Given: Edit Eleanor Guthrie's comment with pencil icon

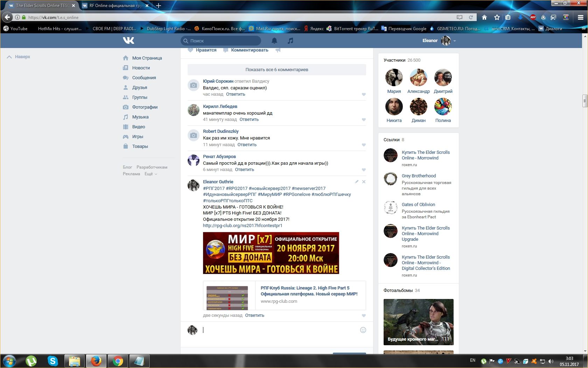Looking at the screenshot, I should [x=357, y=182].
